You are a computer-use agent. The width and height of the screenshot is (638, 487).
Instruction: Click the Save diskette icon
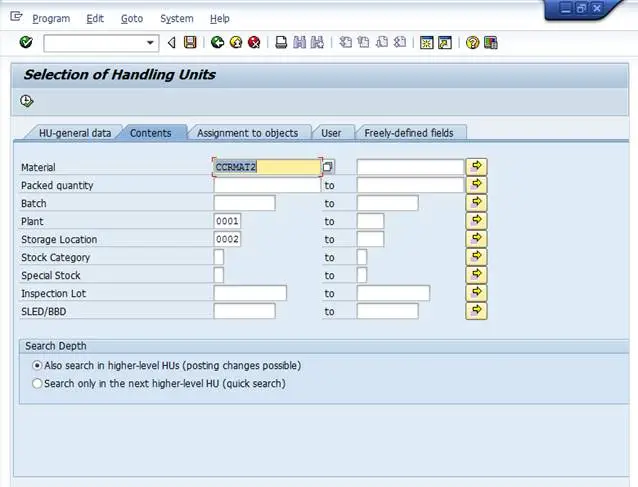[190, 42]
